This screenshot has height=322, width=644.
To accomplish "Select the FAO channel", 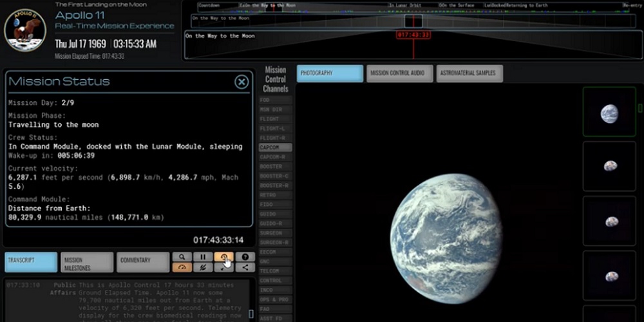I will point(276,309).
